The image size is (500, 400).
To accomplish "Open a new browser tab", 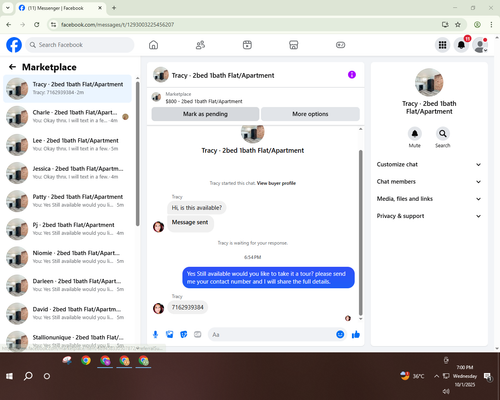I will point(114,8).
